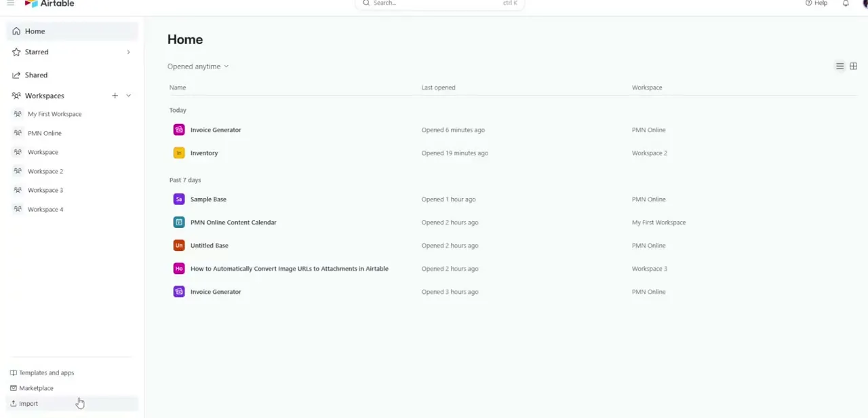Click the Home house icon in sidebar

pos(16,31)
